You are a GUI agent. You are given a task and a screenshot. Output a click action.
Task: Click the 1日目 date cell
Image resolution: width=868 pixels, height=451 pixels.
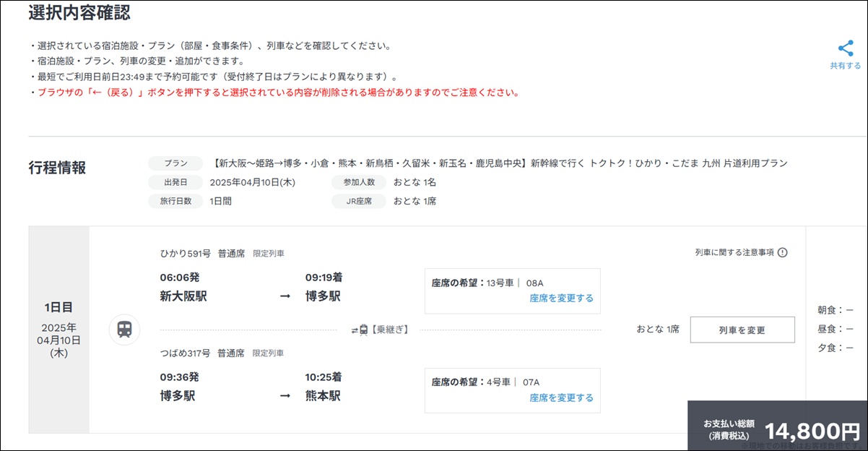59,330
